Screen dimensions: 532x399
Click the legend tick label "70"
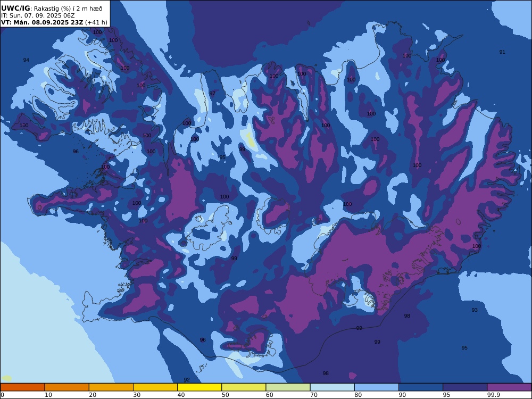pos(314,395)
